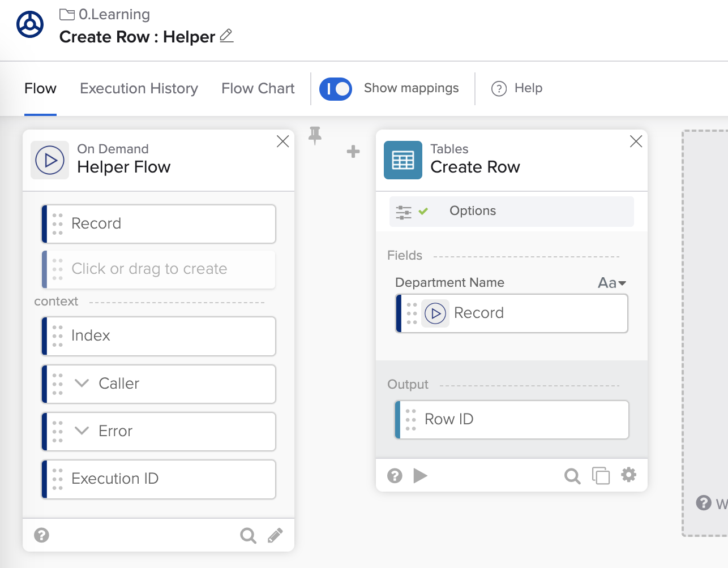The height and width of the screenshot is (568, 728).
Task: Click the Tables icon on Create Row header
Action: pos(403,160)
